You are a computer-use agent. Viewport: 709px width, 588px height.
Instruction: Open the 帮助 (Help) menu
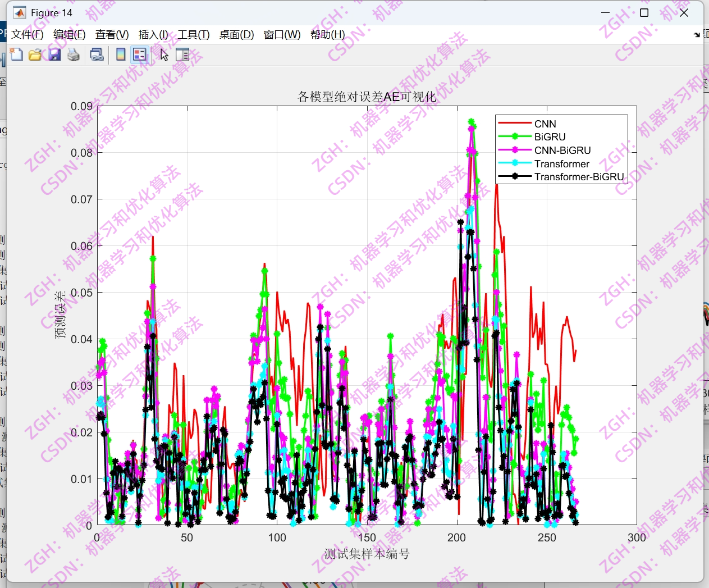tap(327, 34)
